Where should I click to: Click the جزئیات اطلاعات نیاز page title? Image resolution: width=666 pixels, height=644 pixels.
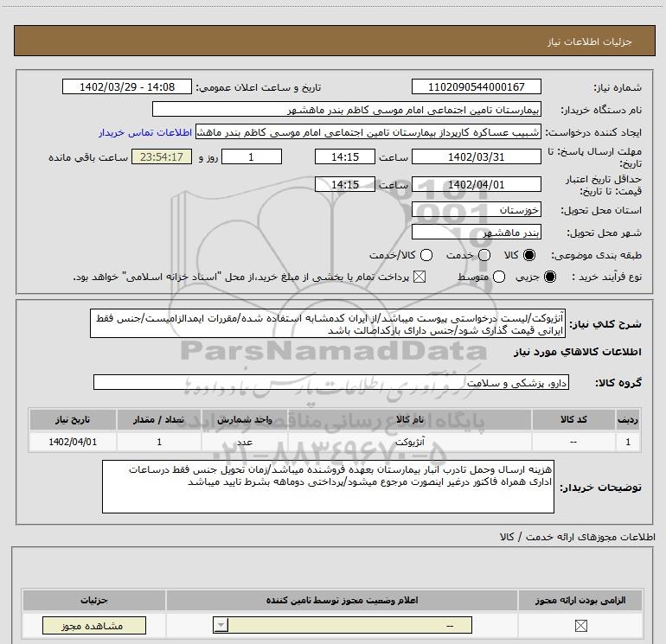[x=589, y=41]
